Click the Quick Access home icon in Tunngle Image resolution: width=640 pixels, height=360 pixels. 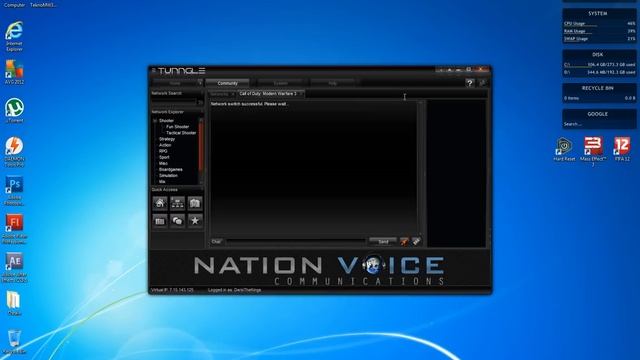point(160,203)
